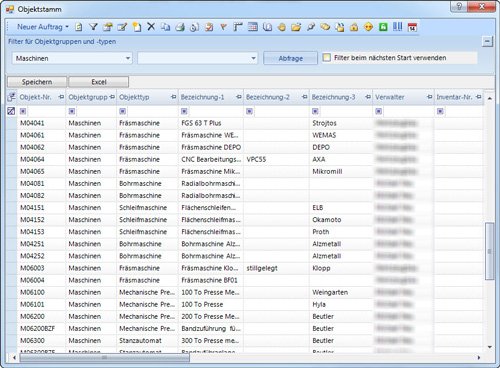
Task: Enable Filter beim nächsten Start verwenden checkbox
Action: 327,58
